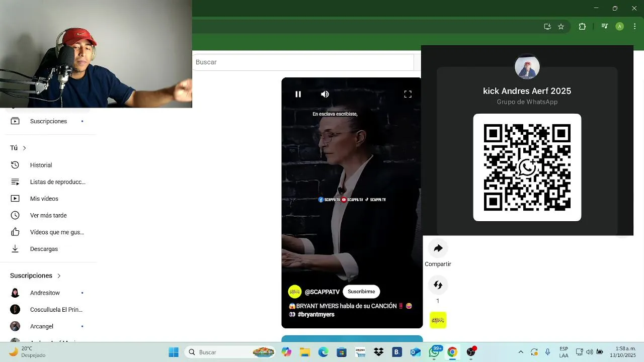
Task: Click the Arcangel channel avatar
Action: (15, 326)
